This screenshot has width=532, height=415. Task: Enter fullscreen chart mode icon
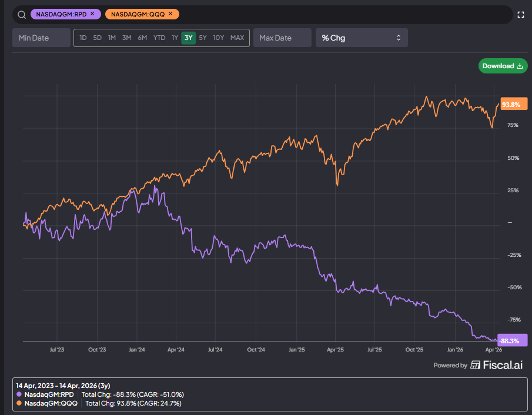tap(520, 15)
